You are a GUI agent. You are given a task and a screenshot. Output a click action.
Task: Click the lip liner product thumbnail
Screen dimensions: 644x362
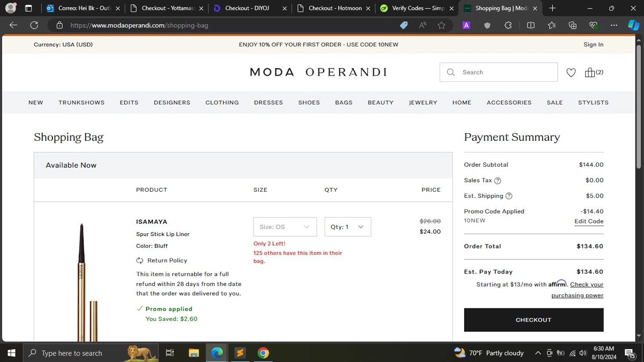tap(87, 282)
